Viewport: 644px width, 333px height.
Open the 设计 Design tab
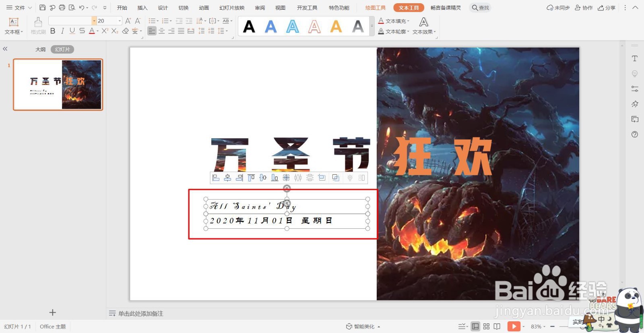pyautogui.click(x=163, y=8)
